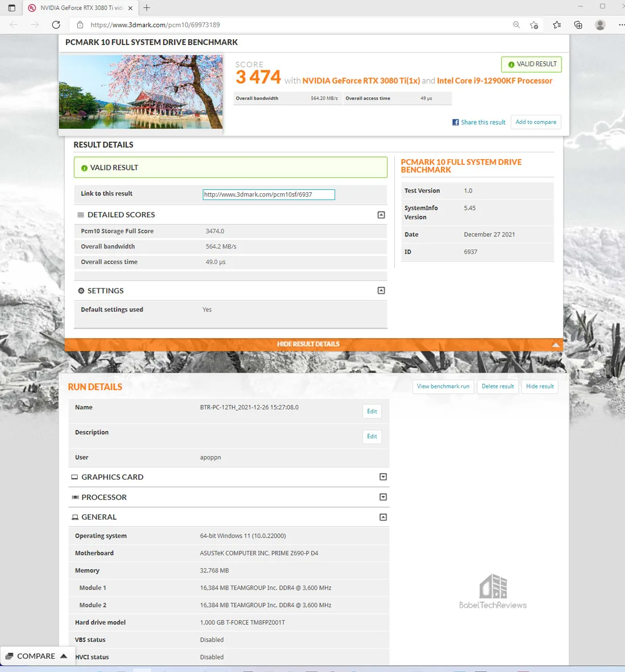Collapse the Detailed Scores section

click(381, 215)
